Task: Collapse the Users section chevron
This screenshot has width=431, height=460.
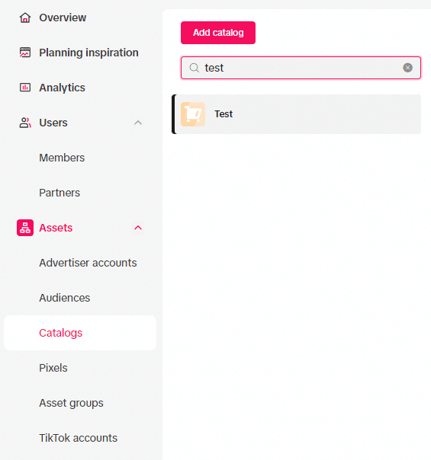Action: click(138, 123)
